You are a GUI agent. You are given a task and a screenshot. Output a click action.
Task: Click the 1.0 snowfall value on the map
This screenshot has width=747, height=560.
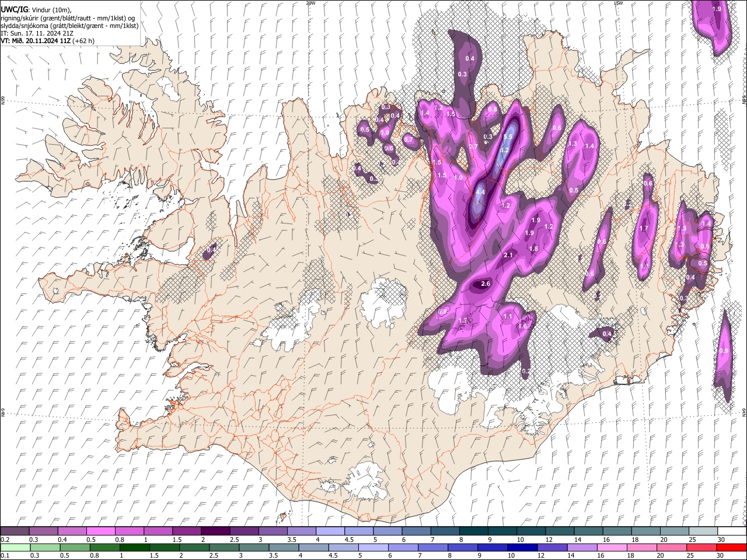tap(458, 178)
